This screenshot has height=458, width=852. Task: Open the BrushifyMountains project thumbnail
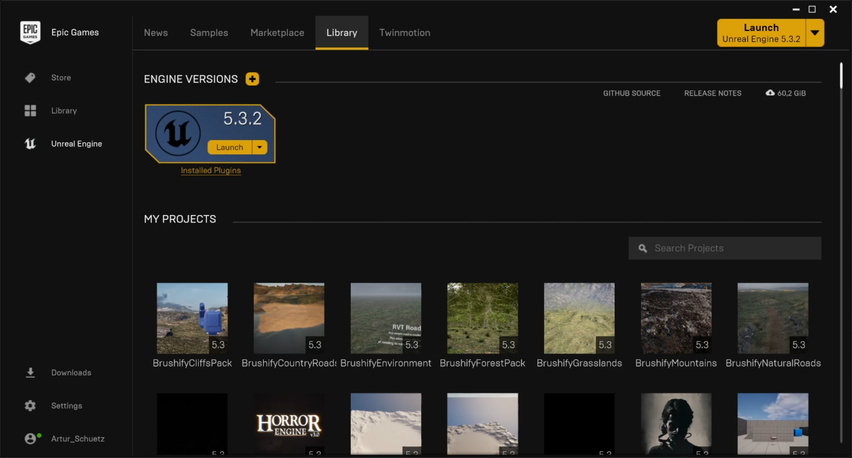[676, 318]
